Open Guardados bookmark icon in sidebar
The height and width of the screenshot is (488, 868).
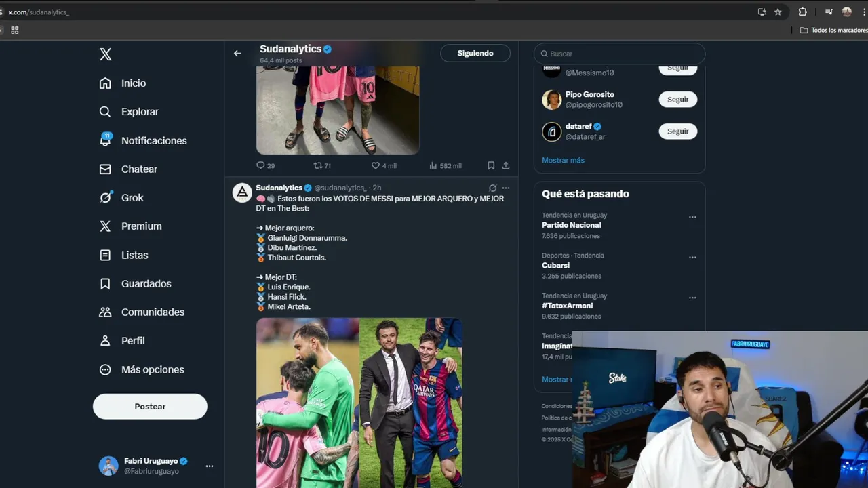(x=105, y=284)
